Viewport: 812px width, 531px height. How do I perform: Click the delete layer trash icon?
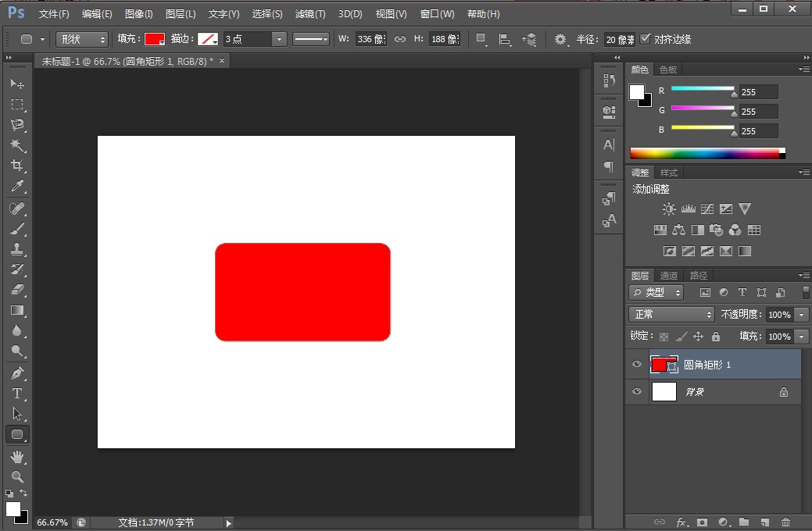pos(785,522)
